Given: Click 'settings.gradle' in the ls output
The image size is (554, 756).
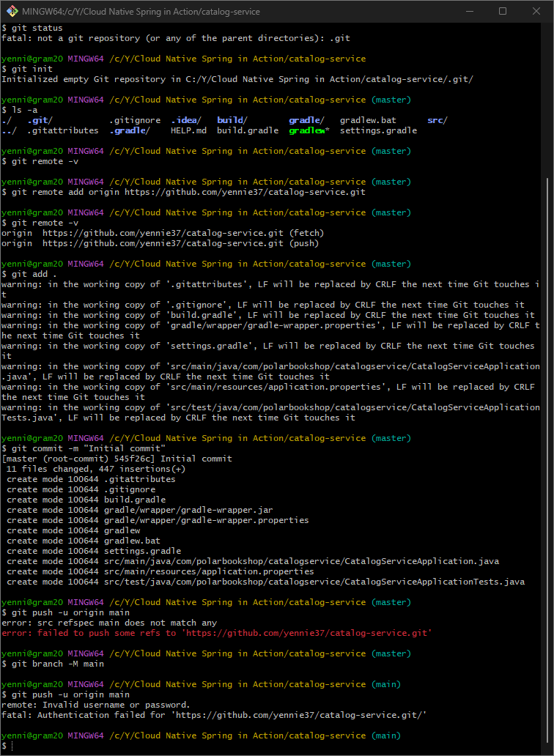Looking at the screenshot, I should 379,130.
